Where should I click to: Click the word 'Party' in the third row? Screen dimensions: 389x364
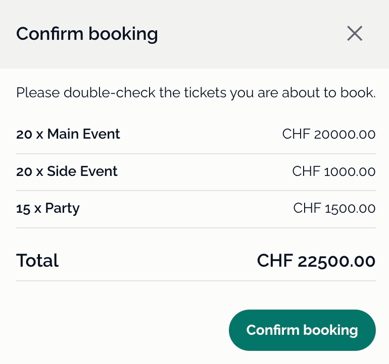tap(62, 209)
